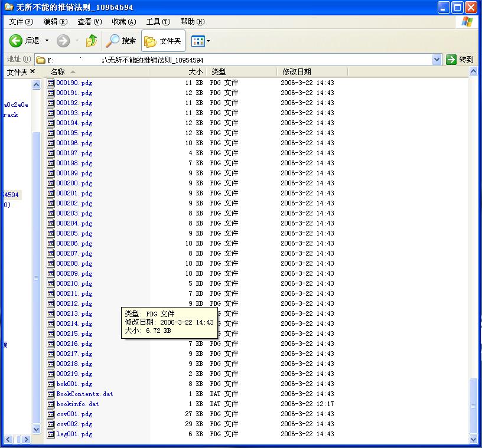Select file name cov002.pdg
The height and width of the screenshot is (448, 482).
(x=74, y=424)
